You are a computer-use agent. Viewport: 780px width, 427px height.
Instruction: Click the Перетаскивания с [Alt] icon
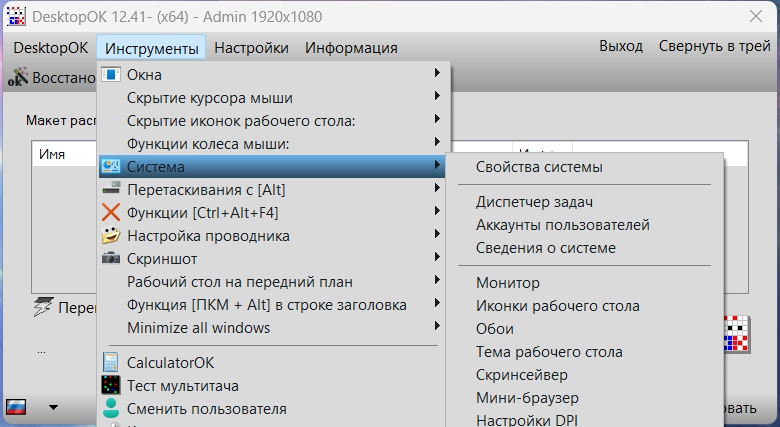[x=111, y=190]
